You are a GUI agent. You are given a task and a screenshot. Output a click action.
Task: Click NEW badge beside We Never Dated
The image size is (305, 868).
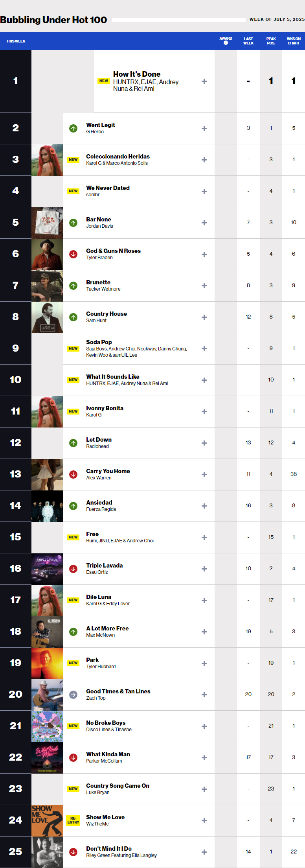73,191
